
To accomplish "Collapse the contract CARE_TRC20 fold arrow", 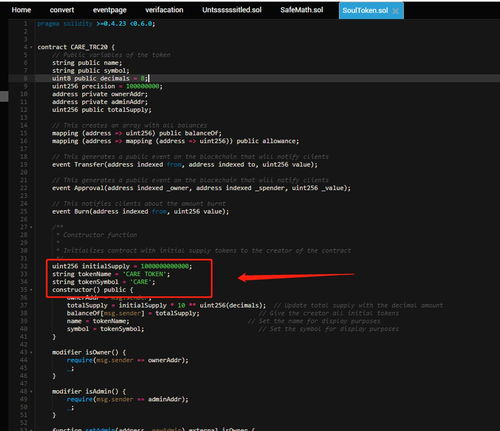I will tap(31, 47).
